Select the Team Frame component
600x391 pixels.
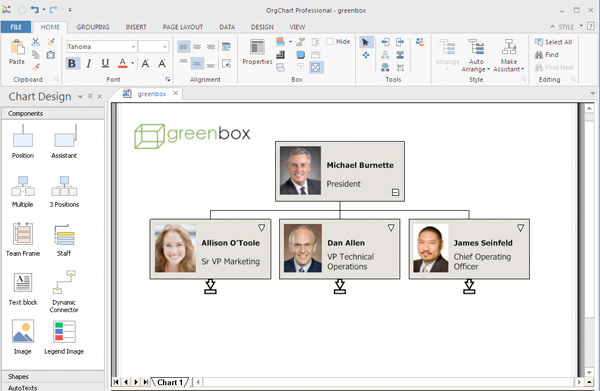(x=23, y=239)
